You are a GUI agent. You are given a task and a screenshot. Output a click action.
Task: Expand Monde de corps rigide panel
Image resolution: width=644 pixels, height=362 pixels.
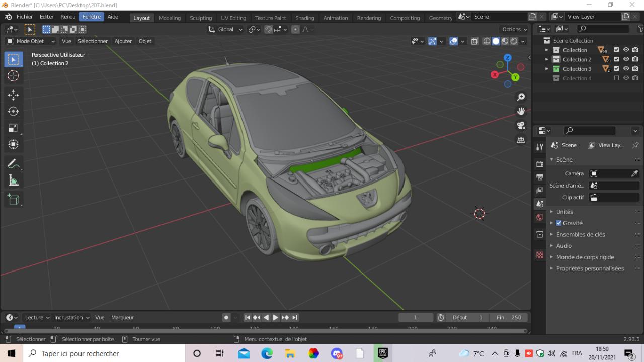click(x=585, y=257)
